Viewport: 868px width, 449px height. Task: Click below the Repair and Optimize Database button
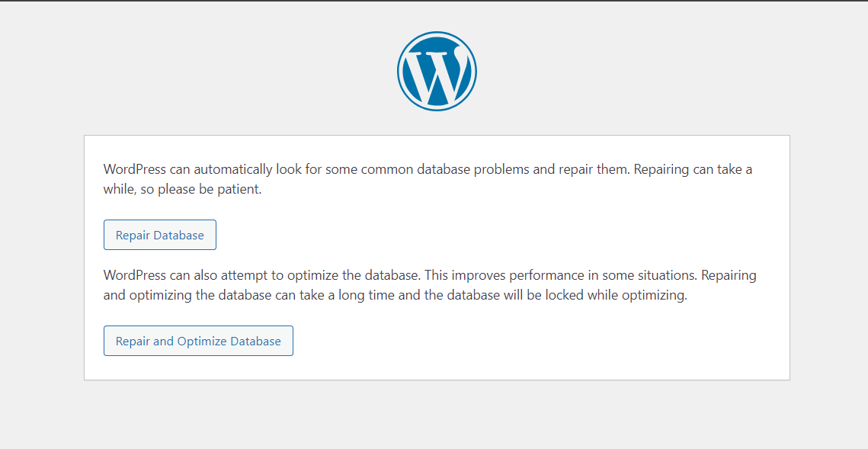[x=198, y=366]
